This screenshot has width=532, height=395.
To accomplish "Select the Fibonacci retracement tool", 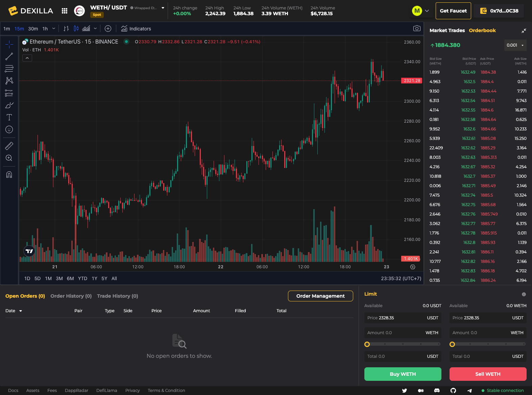I will (x=9, y=69).
